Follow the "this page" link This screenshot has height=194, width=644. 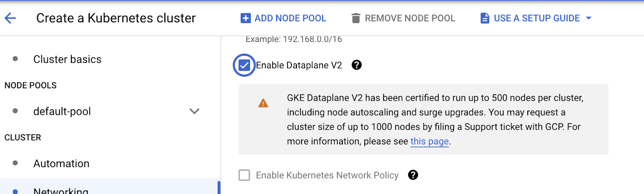[429, 142]
